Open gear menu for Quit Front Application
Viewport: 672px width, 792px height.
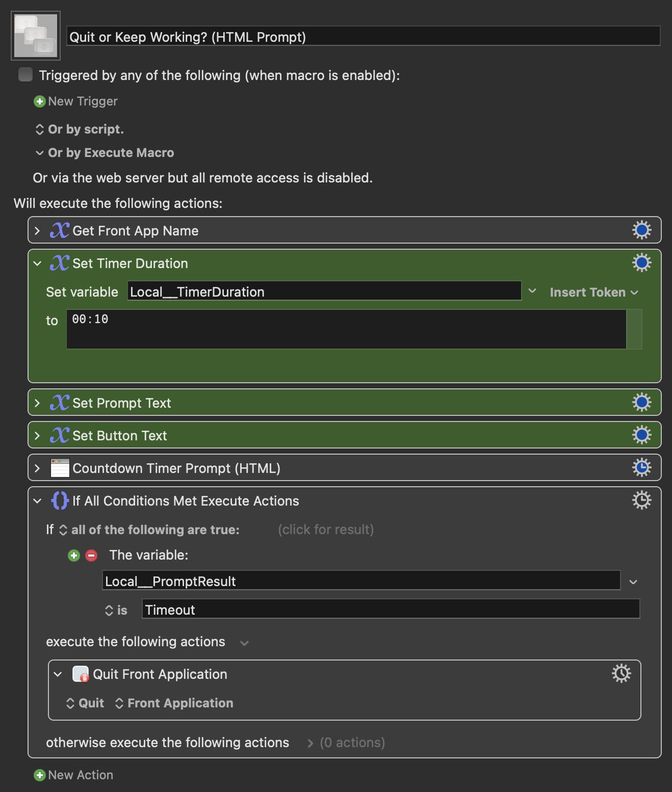[x=621, y=674]
